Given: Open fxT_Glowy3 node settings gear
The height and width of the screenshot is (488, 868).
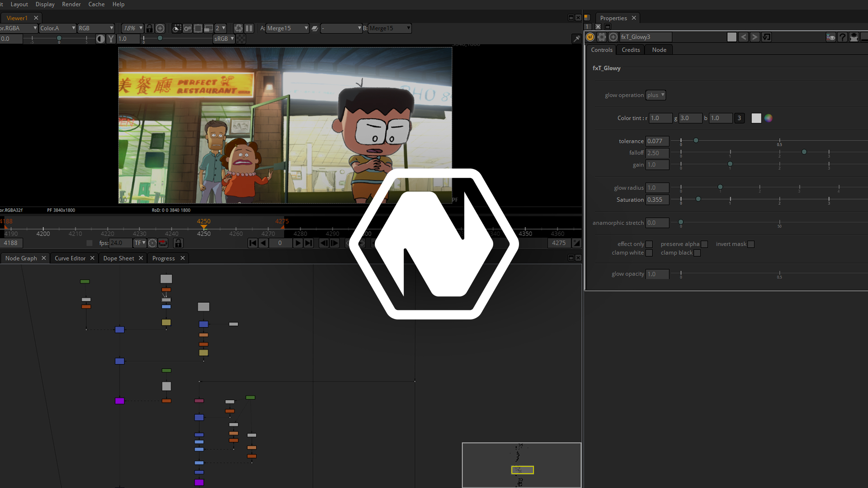Looking at the screenshot, I should (x=602, y=37).
